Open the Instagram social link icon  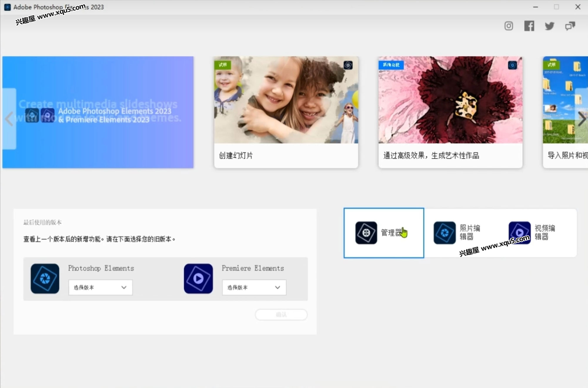[x=509, y=26]
